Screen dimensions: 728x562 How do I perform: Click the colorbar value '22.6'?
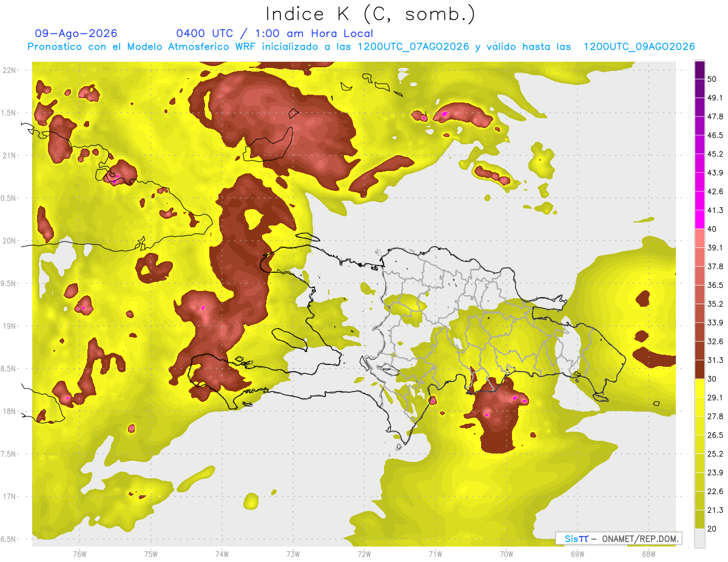pos(715,492)
